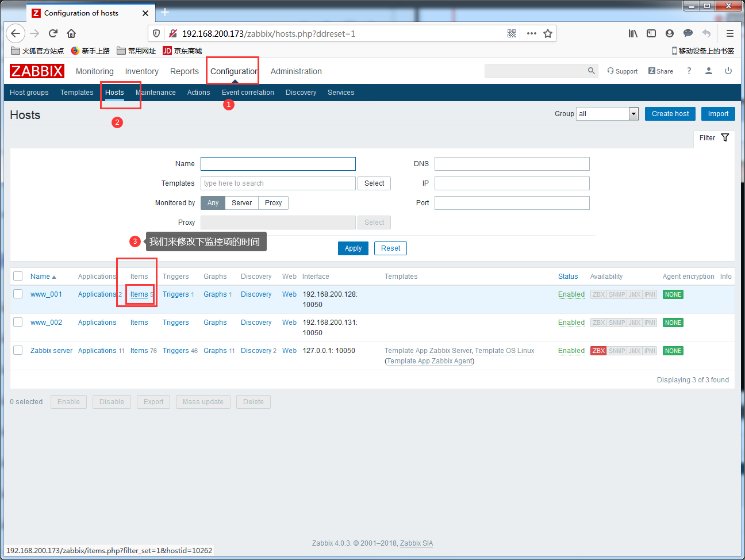Sign out with the power icon
The height and width of the screenshot is (560, 745).
click(x=728, y=71)
